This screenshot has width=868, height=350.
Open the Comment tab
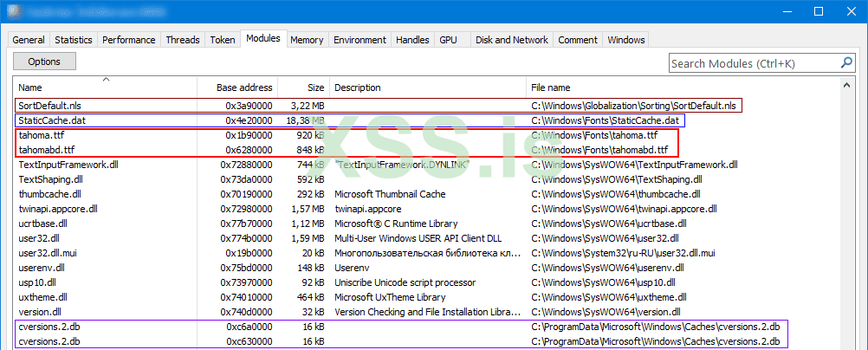pyautogui.click(x=578, y=40)
